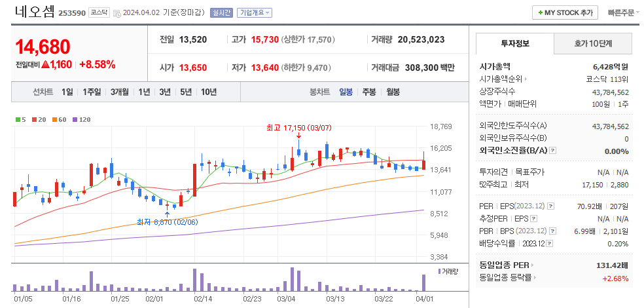644x308 pixels.
Task: Switch to the 일봉 candle chart
Action: tap(346, 92)
